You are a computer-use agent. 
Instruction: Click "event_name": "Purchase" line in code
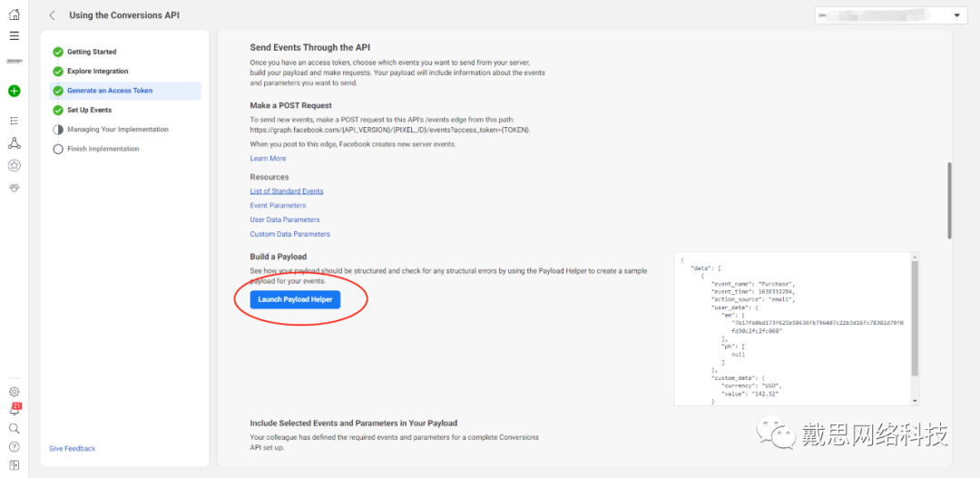tap(752, 283)
